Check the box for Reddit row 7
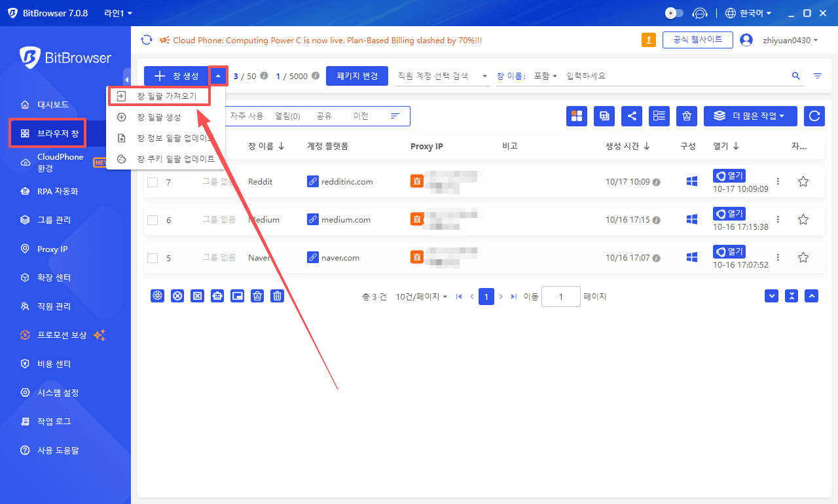This screenshot has width=838, height=504. tap(153, 182)
